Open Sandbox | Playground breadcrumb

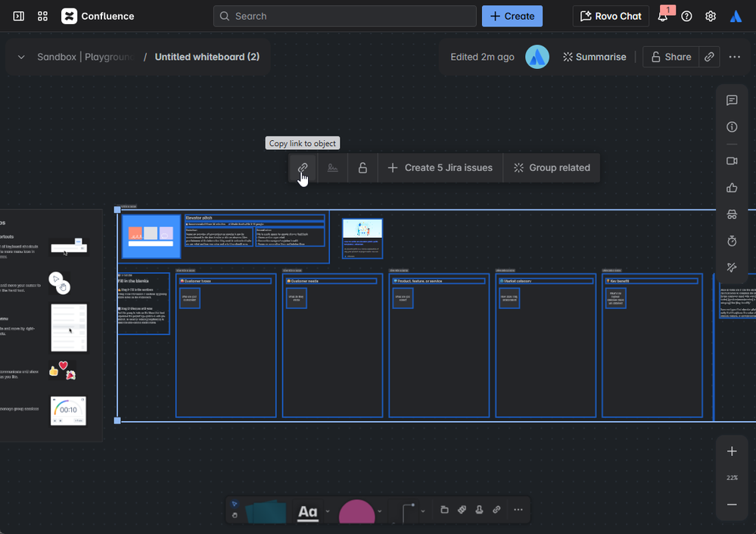pos(86,57)
